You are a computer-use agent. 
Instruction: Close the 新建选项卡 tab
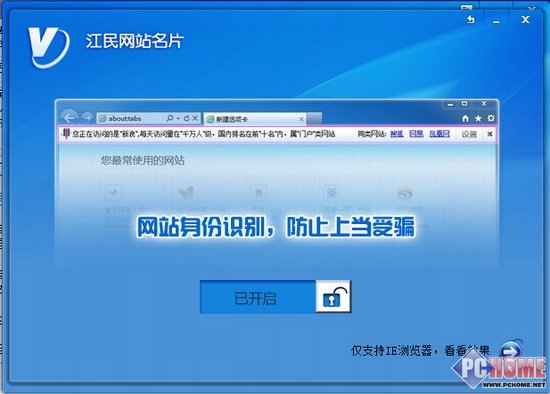(301, 119)
